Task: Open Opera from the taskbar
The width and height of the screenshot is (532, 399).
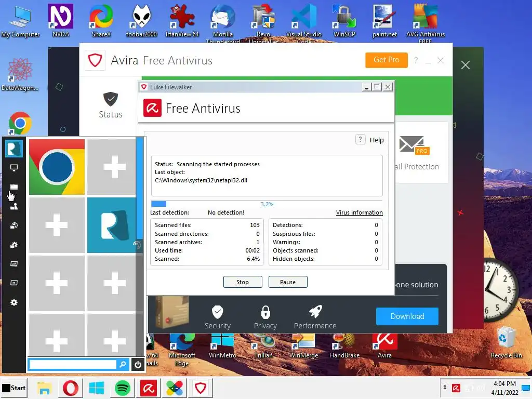Action: 71,388
